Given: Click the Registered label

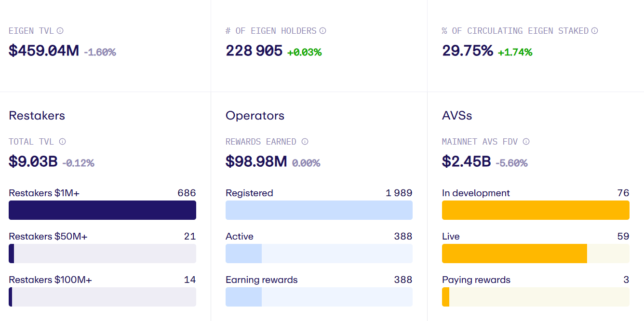Looking at the screenshot, I should (x=249, y=193).
